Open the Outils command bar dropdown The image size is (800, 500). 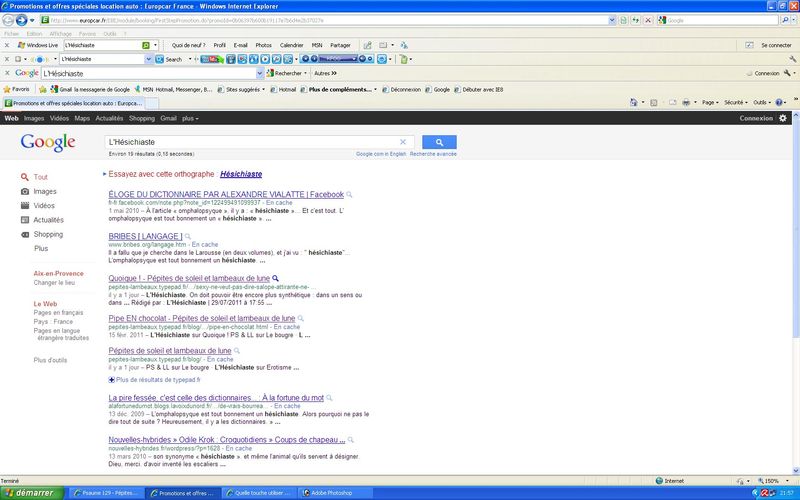tap(762, 103)
